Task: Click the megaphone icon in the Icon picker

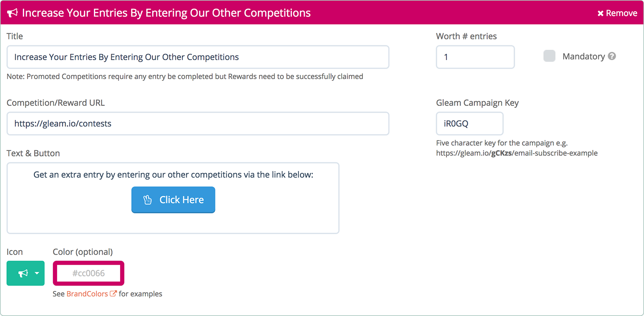Action: point(23,273)
